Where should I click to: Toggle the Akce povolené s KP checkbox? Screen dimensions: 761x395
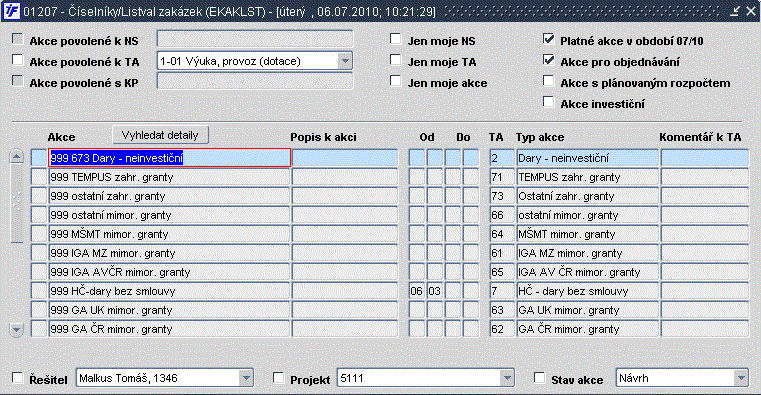coord(17,81)
